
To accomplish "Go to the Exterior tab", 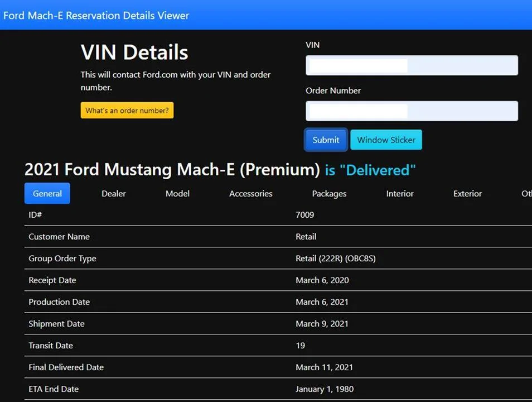I will 467,193.
